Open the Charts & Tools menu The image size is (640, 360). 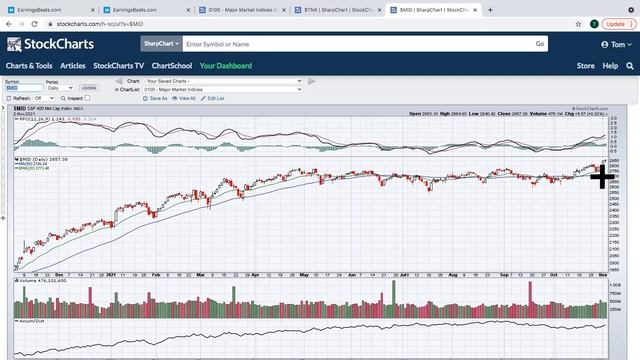[29, 66]
